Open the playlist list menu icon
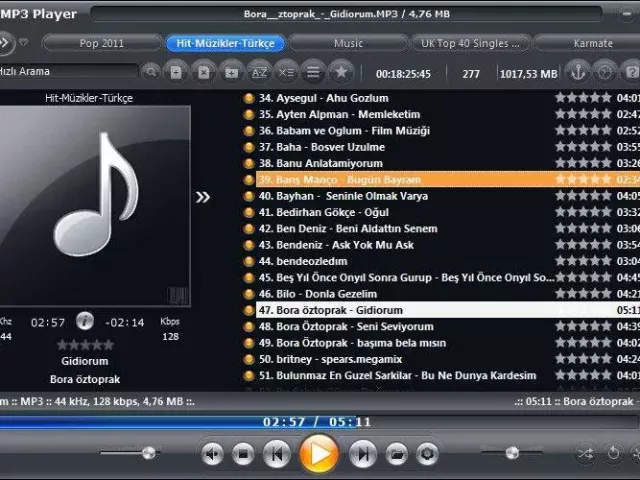 tap(313, 72)
